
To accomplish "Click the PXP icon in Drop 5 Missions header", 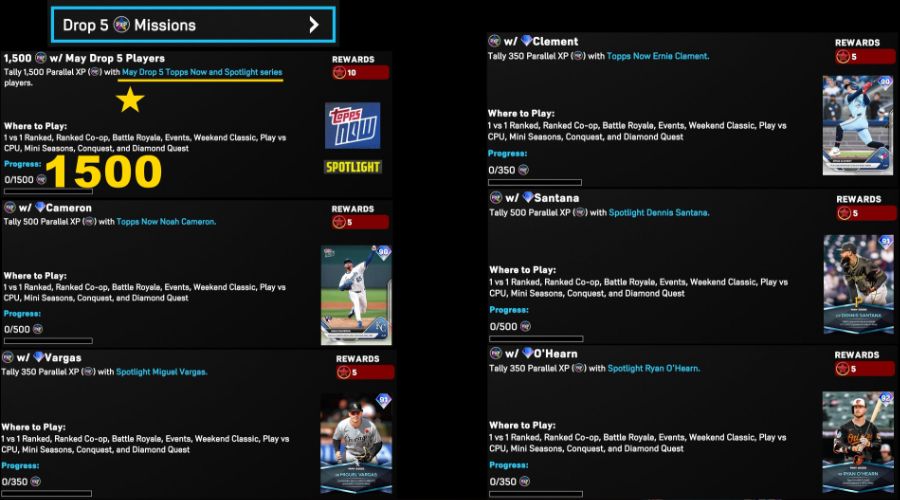I will tap(121, 25).
